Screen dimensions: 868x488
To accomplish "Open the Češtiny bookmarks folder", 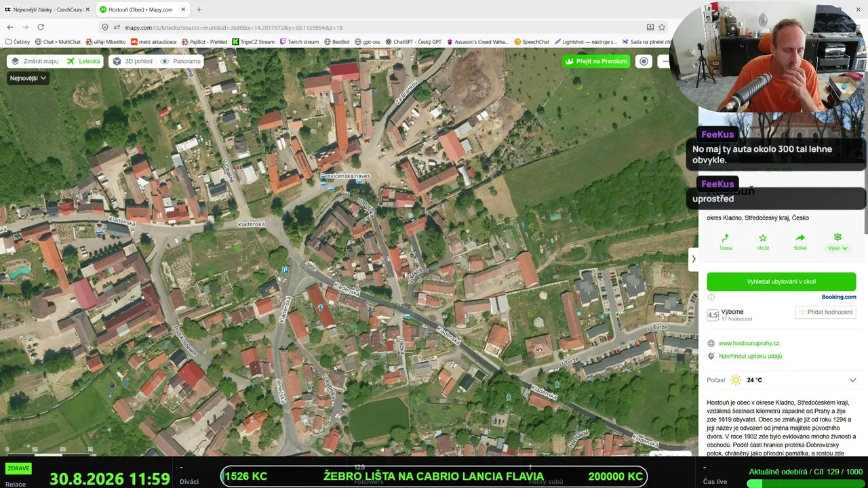I will pos(18,42).
